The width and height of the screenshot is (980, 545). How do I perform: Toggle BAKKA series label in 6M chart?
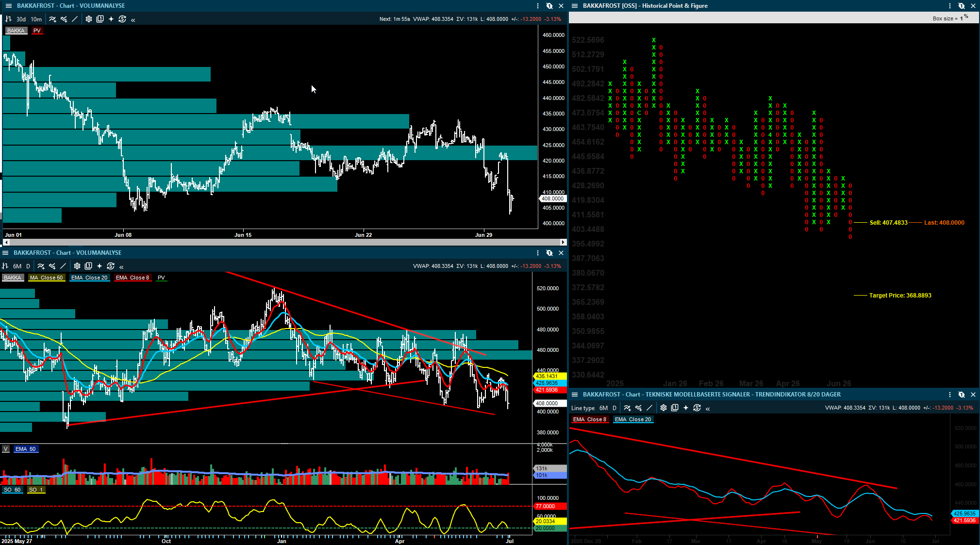point(13,278)
